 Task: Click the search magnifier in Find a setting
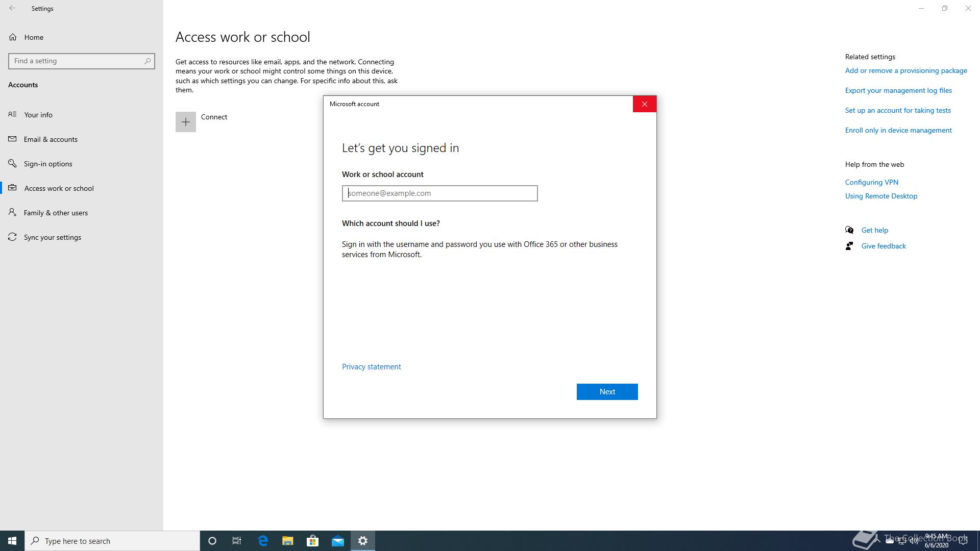tap(148, 61)
